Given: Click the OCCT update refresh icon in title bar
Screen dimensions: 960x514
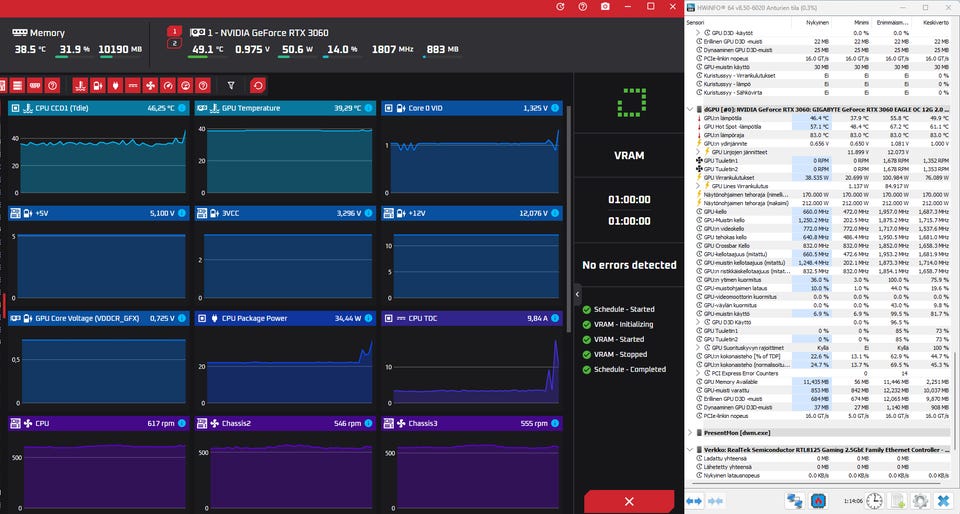Looking at the screenshot, I should click(560, 6).
